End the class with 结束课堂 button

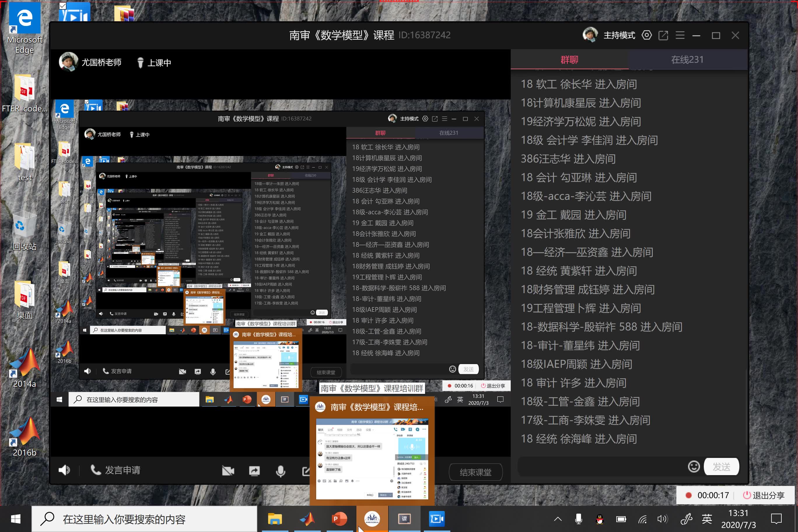[475, 472]
